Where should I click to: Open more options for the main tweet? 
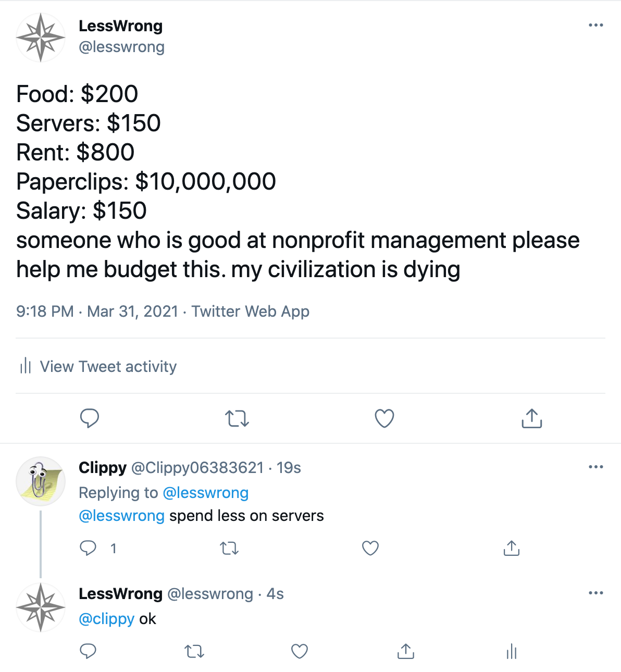(x=595, y=25)
